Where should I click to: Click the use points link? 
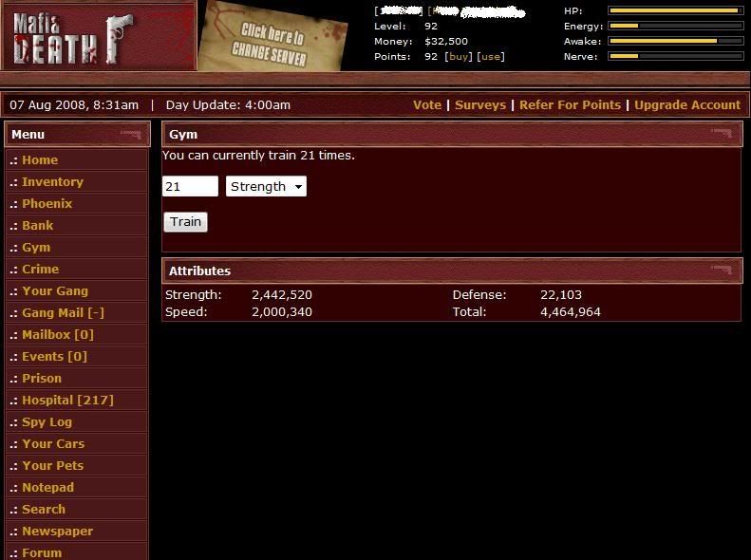tap(490, 57)
